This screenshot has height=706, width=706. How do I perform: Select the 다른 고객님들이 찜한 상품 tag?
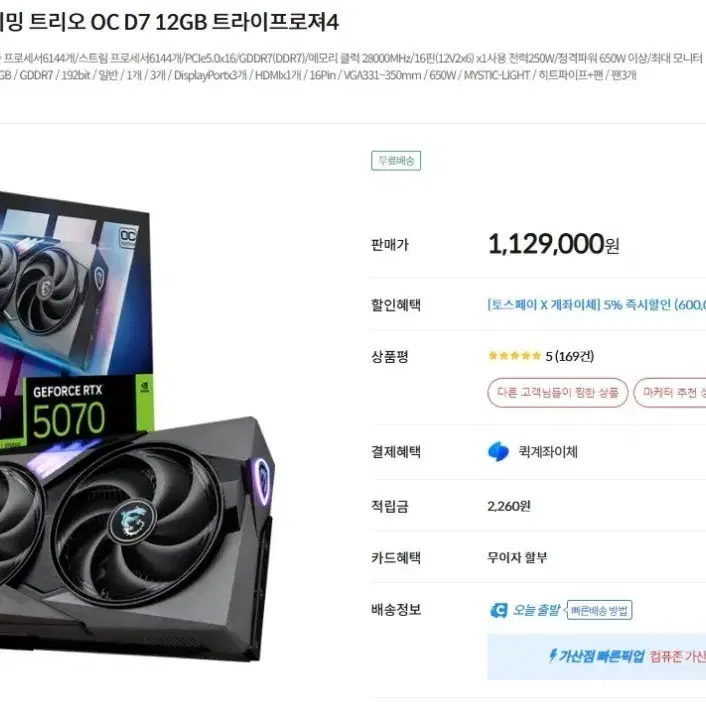[x=557, y=393]
